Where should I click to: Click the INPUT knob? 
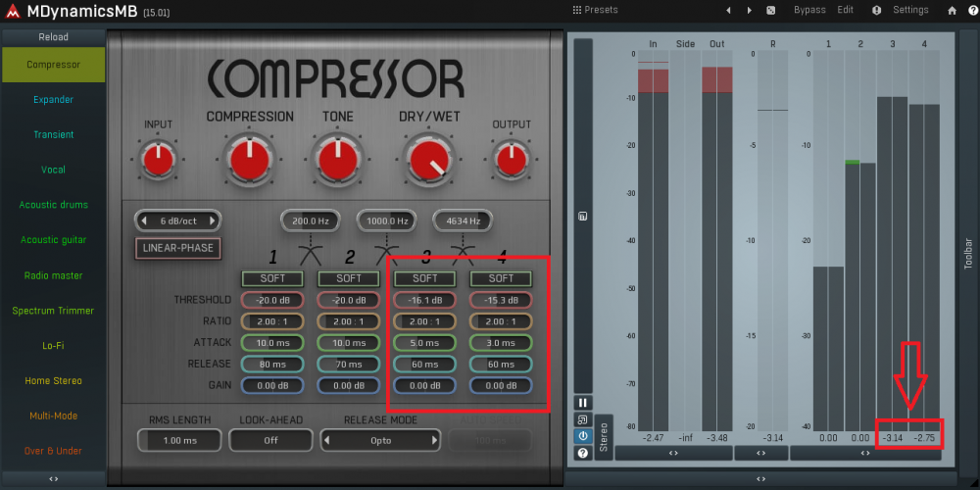click(158, 159)
